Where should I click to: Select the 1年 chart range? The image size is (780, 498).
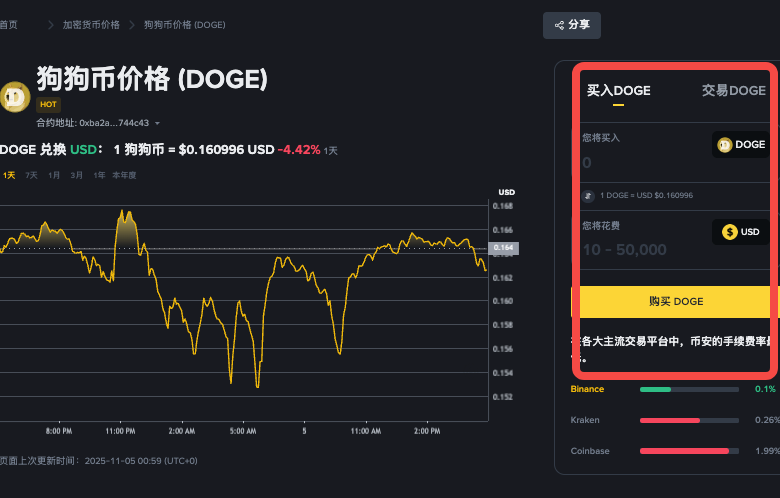point(99,175)
